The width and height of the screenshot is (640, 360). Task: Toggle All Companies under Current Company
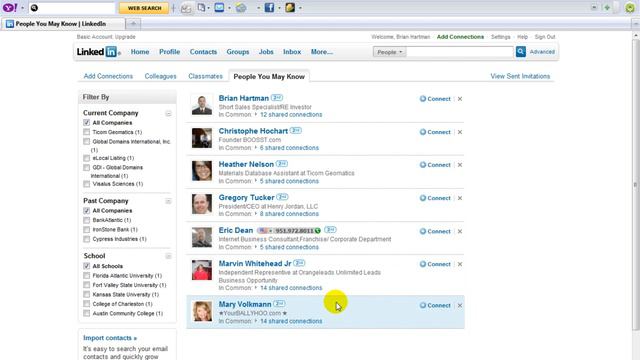pyautogui.click(x=87, y=122)
